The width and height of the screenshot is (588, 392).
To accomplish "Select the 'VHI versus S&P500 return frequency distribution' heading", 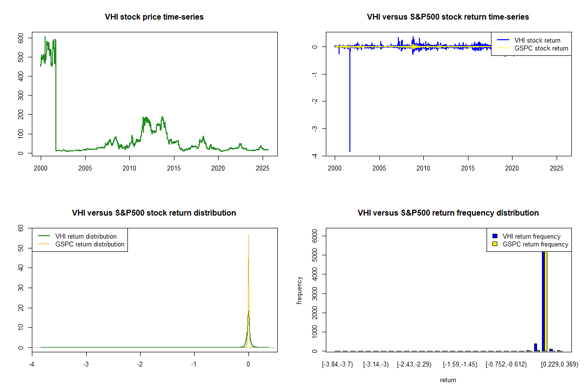I will (448, 213).
